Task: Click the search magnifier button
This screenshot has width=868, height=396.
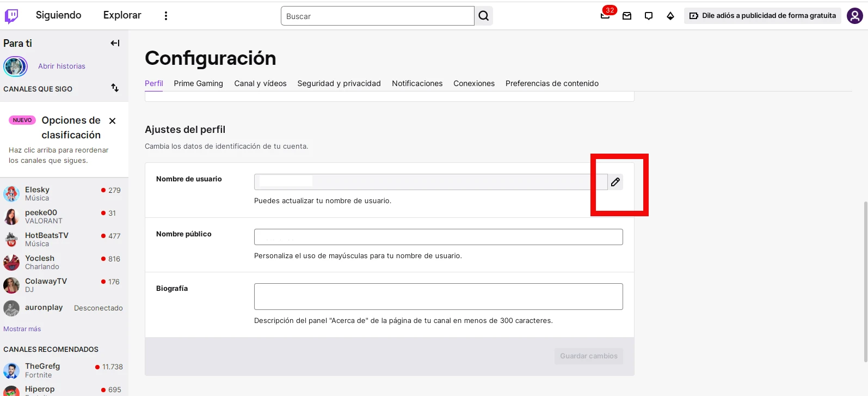Action: [483, 16]
